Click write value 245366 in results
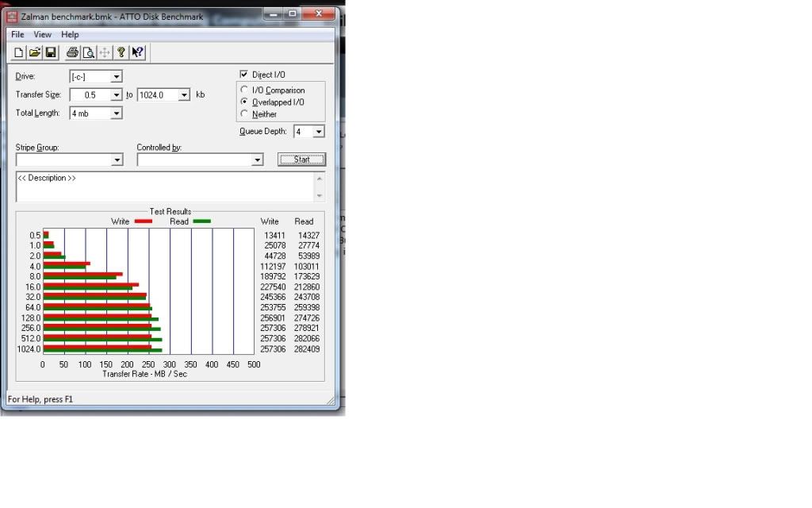812x508 pixels. (x=273, y=298)
